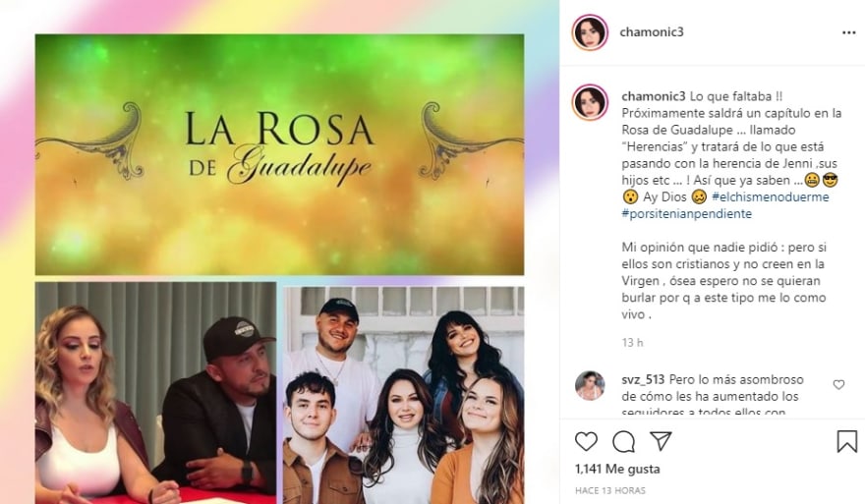Click chamonic3 avatar beside the caption
Image resolution: width=865 pixels, height=504 pixels.
click(590, 102)
